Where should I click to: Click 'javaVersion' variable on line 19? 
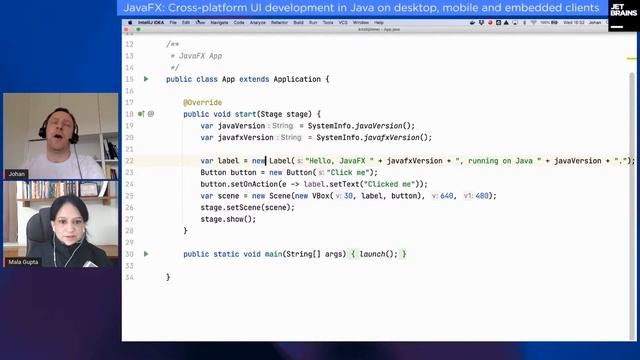[x=241, y=126]
